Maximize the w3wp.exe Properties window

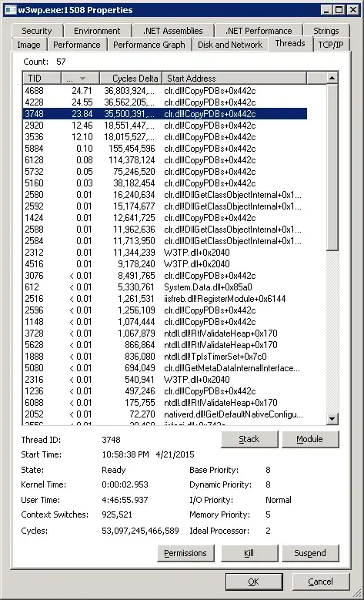(x=339, y=10)
